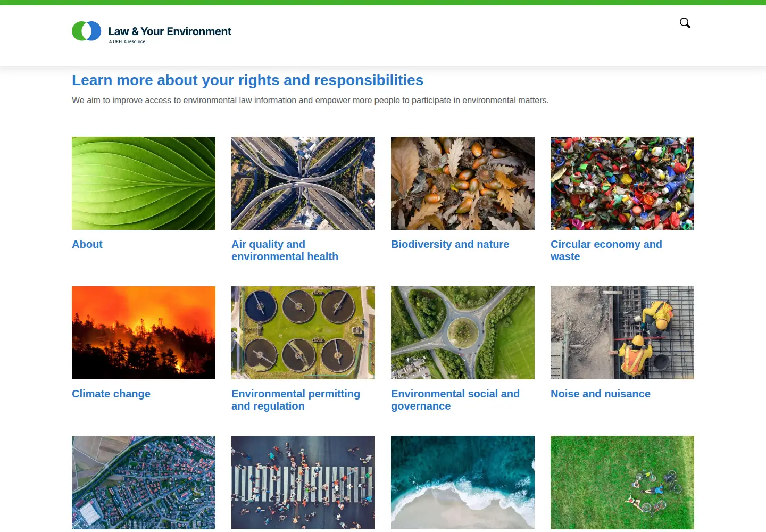
Task: Select the roundabout aerial thumbnail
Action: (463, 333)
